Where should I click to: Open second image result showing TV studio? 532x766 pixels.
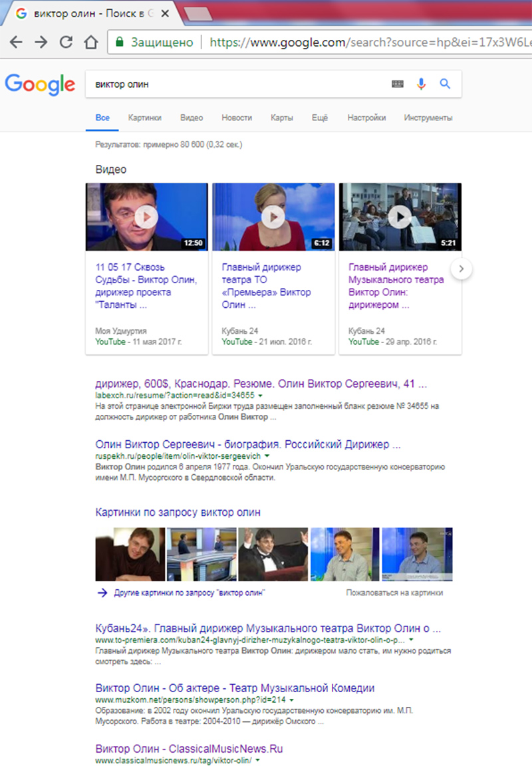[201, 555]
